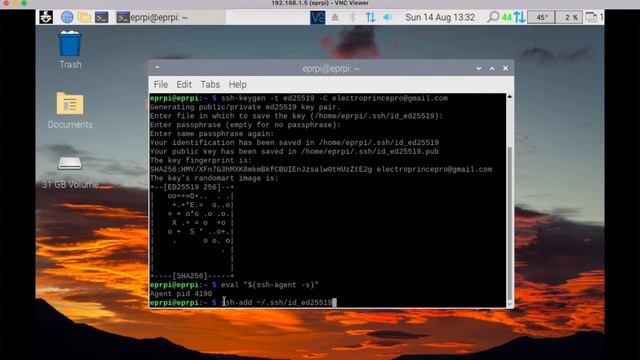Viewport: 640px width, 360px height.
Task: Open the File Manager folder icon in taskbar
Action: click(84, 17)
